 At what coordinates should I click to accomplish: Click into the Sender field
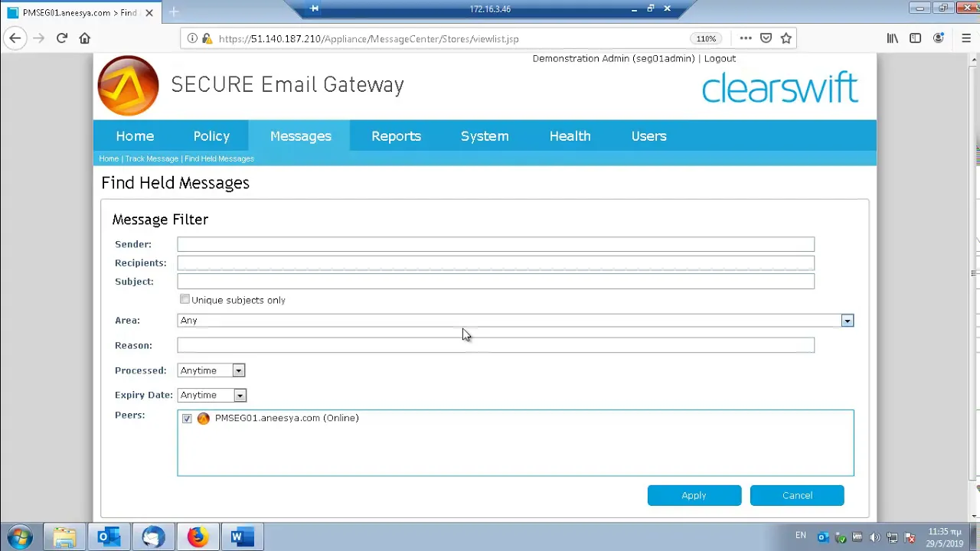tap(495, 244)
